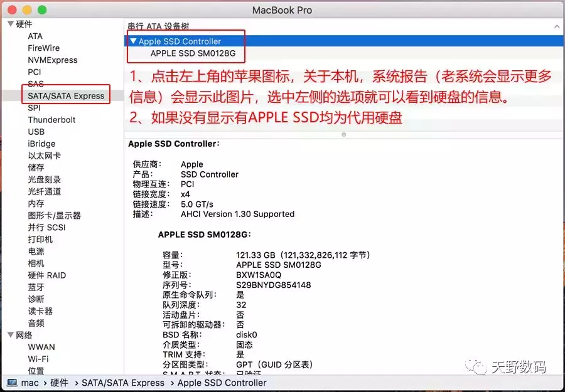The width and height of the screenshot is (565, 392).
Task: Select iBridge in the sidebar
Action: click(41, 144)
